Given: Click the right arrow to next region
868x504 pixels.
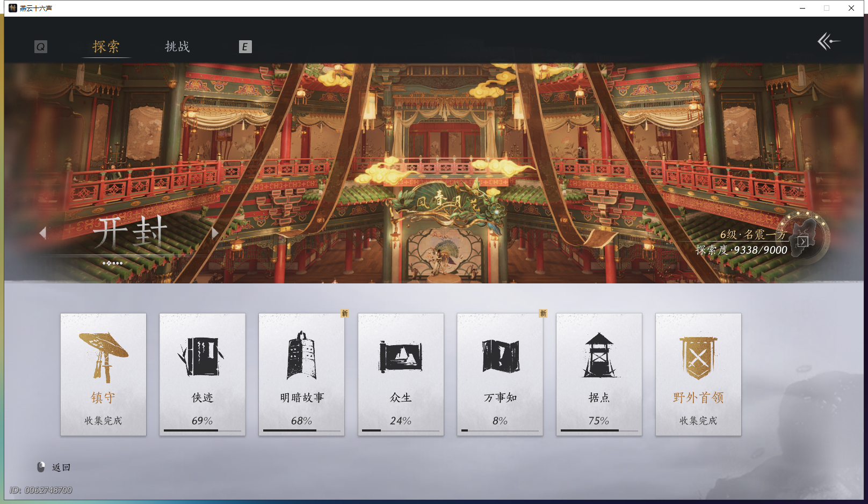Looking at the screenshot, I should [215, 233].
